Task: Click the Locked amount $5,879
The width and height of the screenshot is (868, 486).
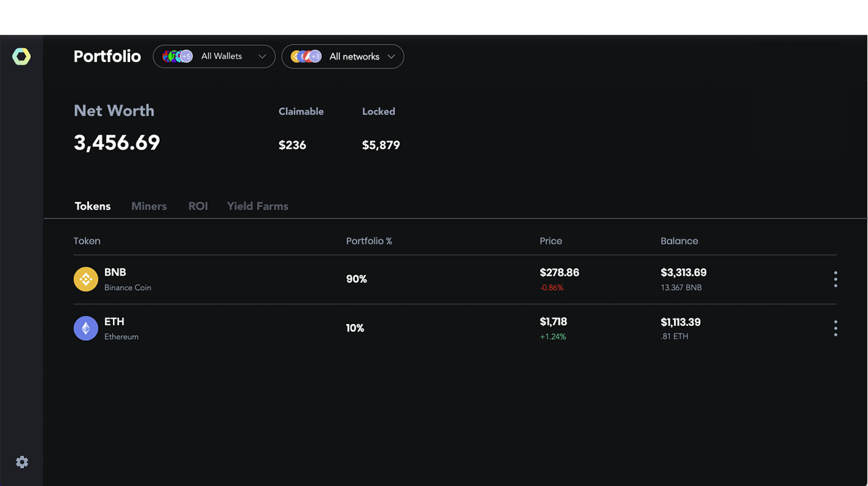Action: (x=381, y=145)
